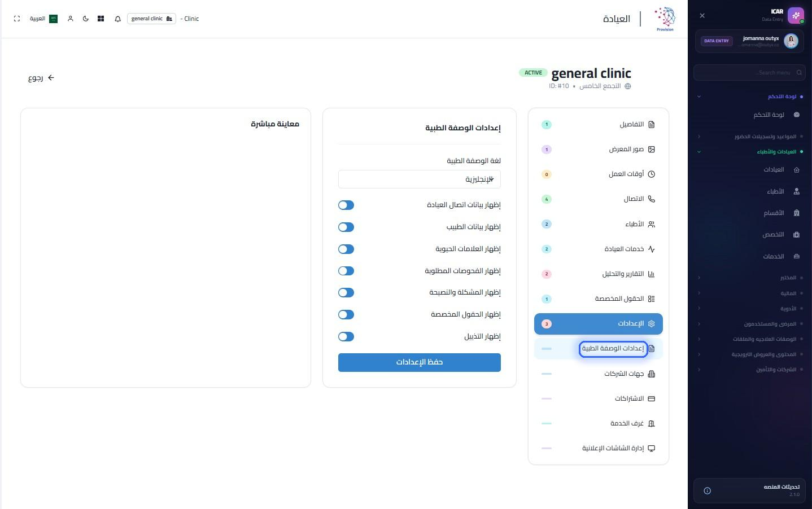Screen dimensions: 812x509
Task: Click the ACTIVE status badge
Action: pos(533,73)
